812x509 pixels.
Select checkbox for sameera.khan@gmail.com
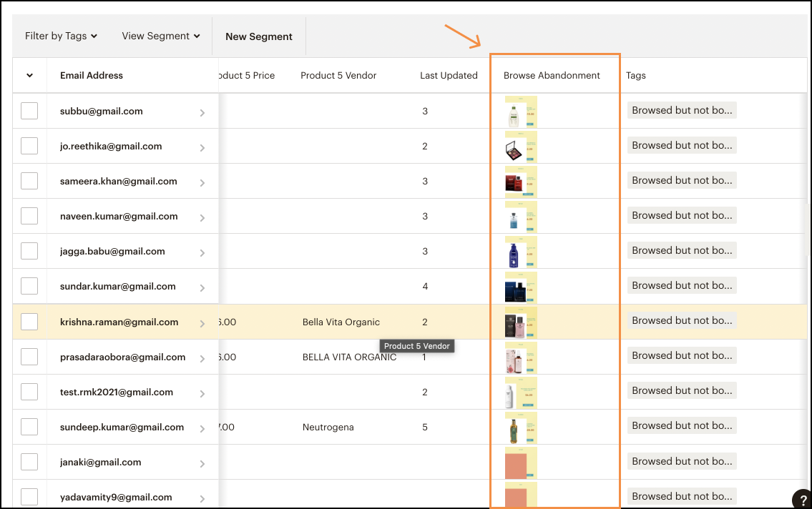pyautogui.click(x=29, y=181)
